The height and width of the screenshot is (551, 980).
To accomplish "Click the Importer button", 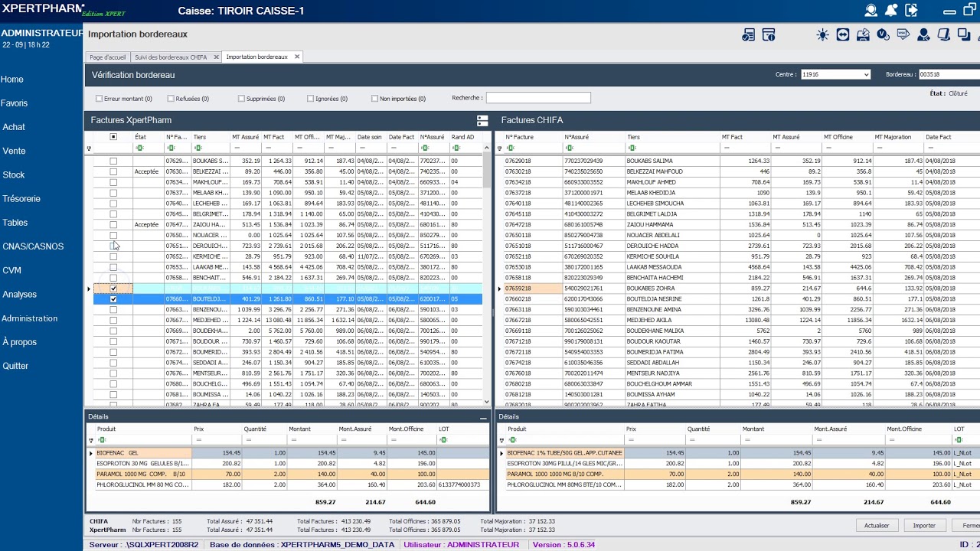I will pyautogui.click(x=925, y=526).
